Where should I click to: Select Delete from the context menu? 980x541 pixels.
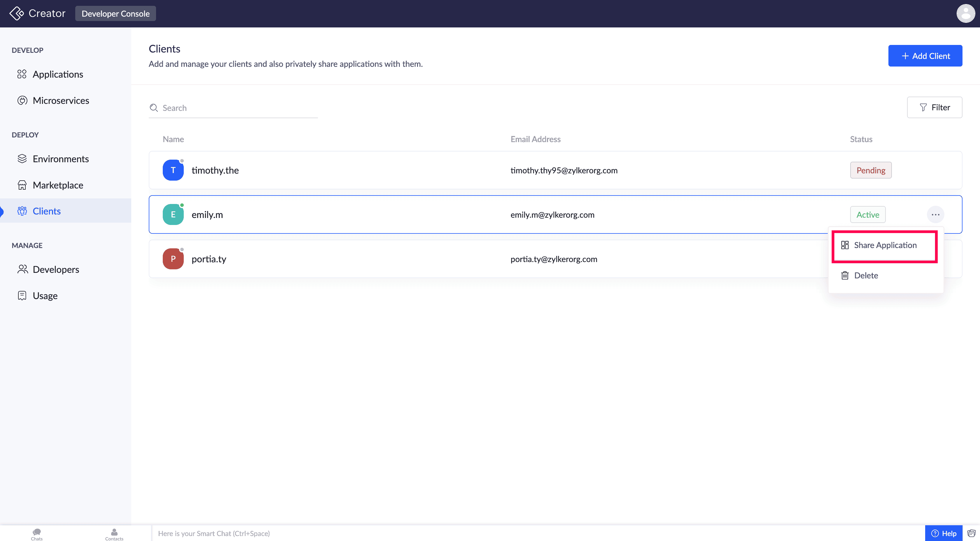pyautogui.click(x=866, y=275)
